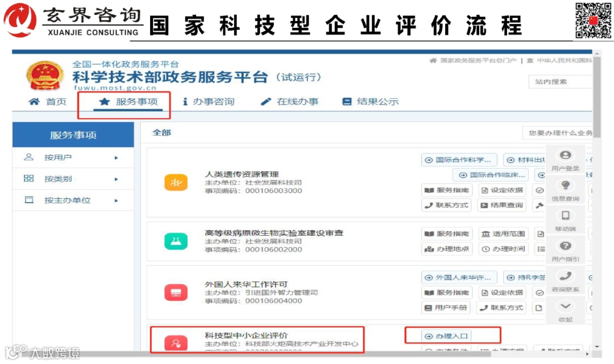
Task: Open 服务指南 for 人类遗传资源管理
Action: (447, 190)
